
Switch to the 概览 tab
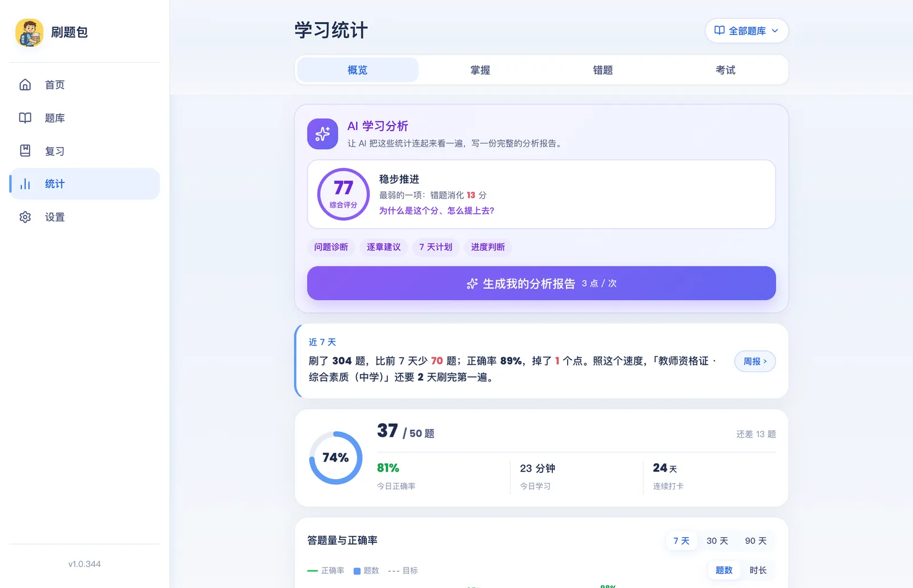coord(358,70)
